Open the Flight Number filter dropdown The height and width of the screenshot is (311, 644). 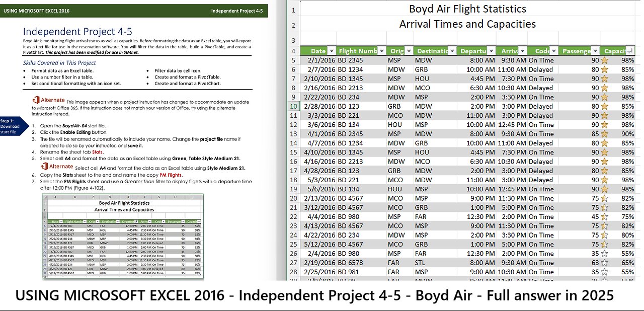(381, 51)
